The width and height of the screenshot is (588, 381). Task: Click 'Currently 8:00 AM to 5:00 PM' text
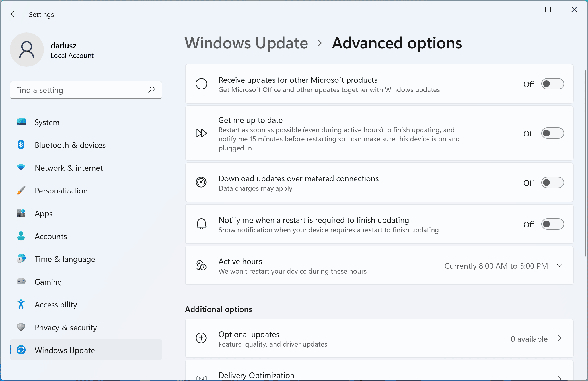[496, 266]
